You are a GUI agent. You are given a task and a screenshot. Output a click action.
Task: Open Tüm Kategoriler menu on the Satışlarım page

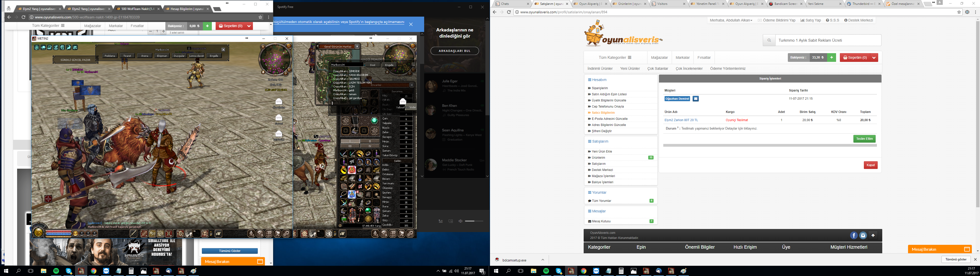coord(615,57)
